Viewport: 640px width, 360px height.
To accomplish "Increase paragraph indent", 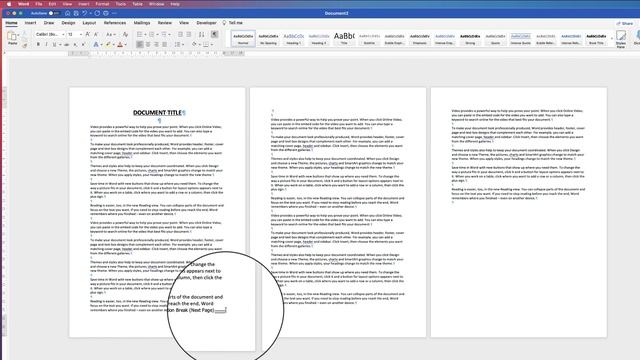I will coord(189,34).
